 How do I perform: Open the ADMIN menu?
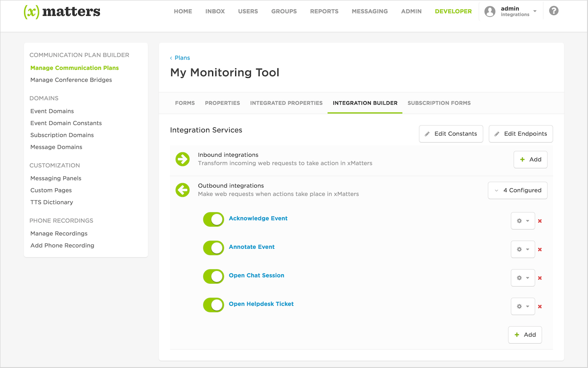pyautogui.click(x=411, y=11)
